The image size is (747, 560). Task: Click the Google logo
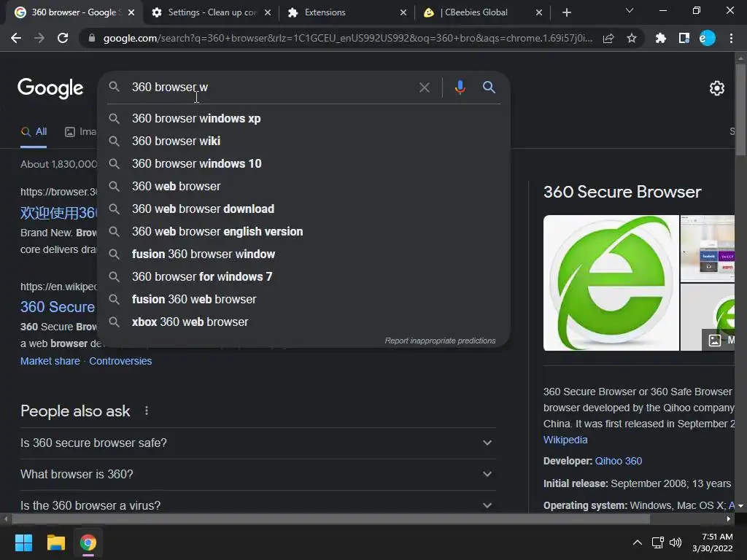tap(50, 88)
